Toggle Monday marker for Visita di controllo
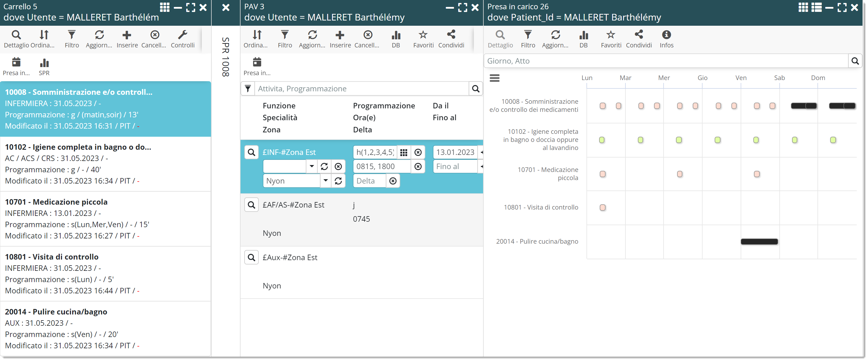Viewport: 868px width, 361px height. click(x=602, y=208)
